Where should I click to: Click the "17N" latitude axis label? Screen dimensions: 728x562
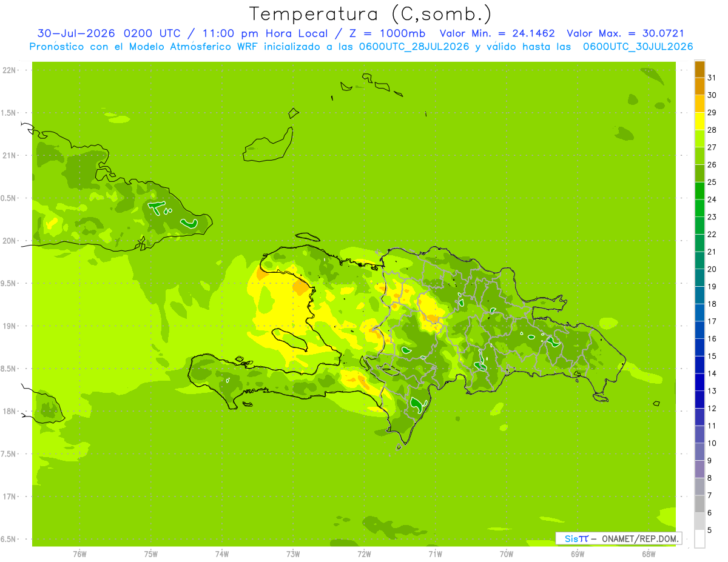pos(10,497)
